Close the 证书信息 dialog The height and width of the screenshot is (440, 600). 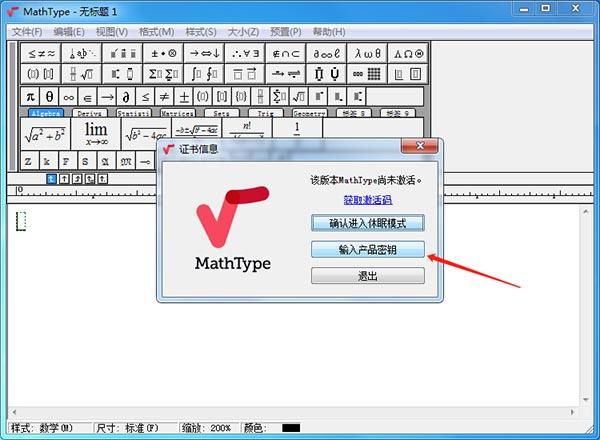click(x=420, y=146)
